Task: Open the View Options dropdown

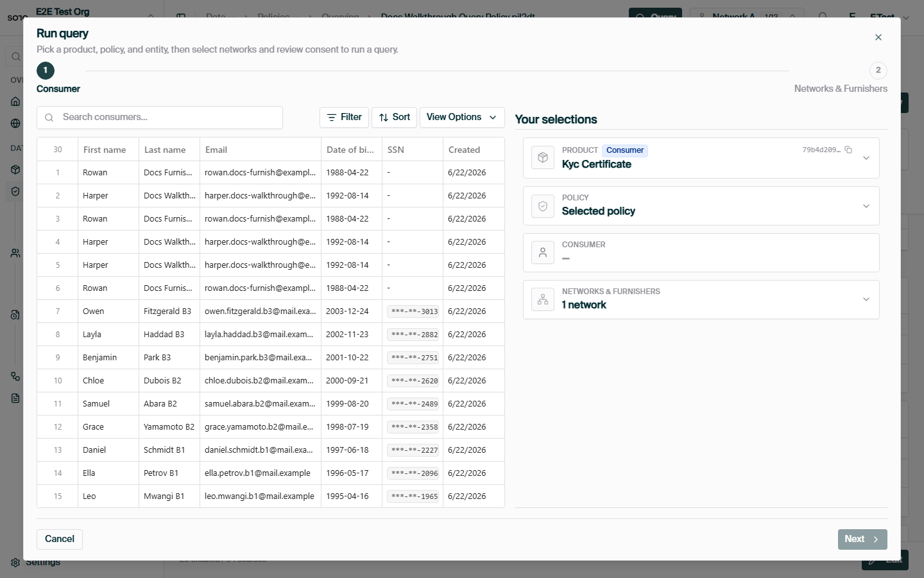Action: 462,118
